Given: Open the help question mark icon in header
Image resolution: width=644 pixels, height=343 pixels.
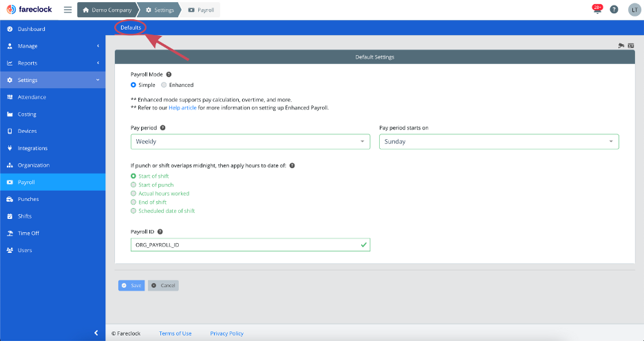Looking at the screenshot, I should click(x=614, y=10).
